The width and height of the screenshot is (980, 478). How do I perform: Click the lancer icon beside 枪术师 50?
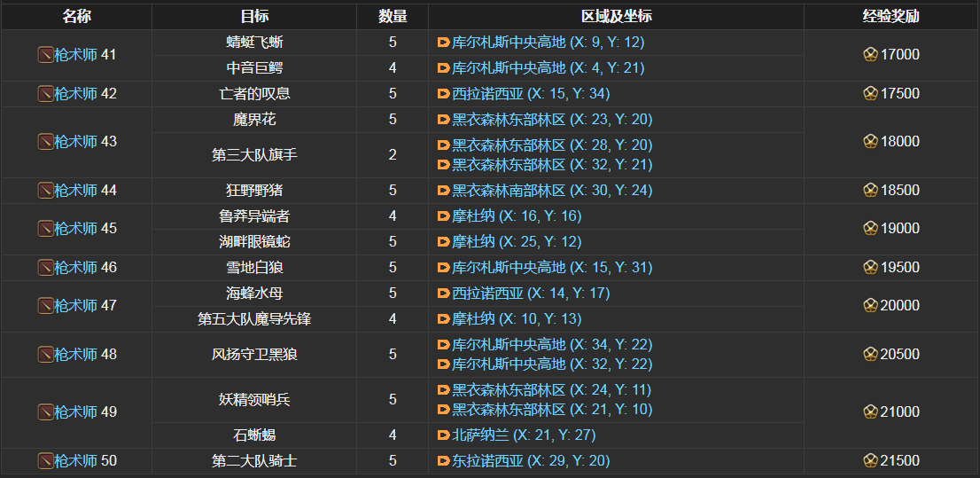tap(45, 461)
